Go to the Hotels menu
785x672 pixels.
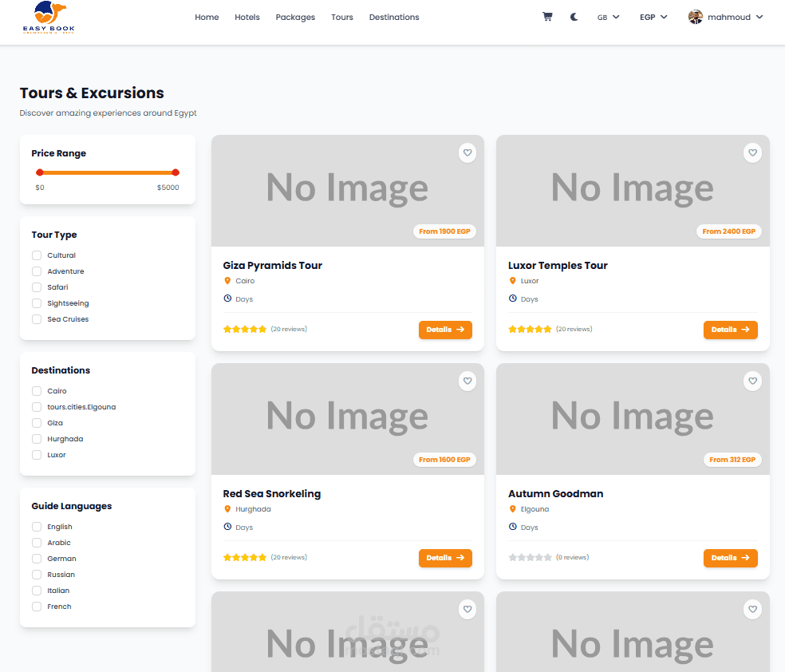[247, 17]
